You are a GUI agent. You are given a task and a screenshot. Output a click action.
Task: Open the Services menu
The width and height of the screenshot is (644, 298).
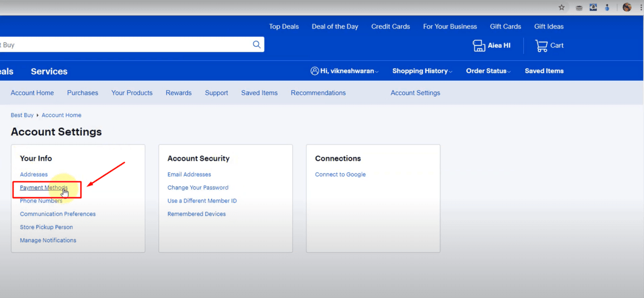point(49,71)
